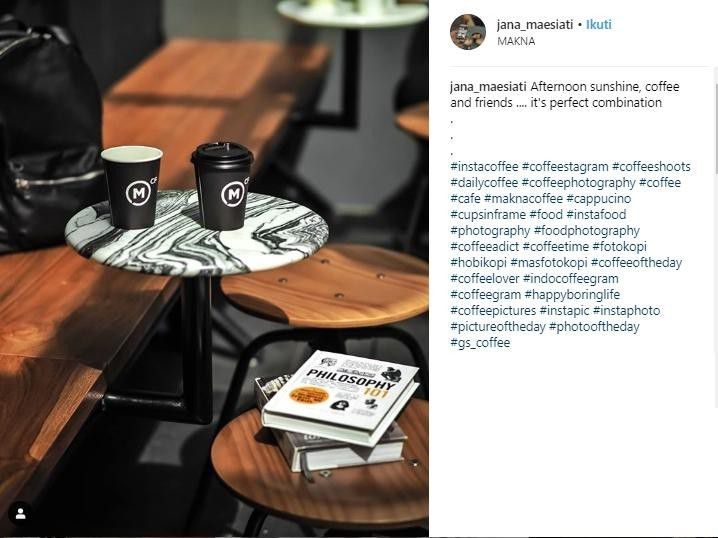Open the #coffeeshoots hashtag

[651, 167]
